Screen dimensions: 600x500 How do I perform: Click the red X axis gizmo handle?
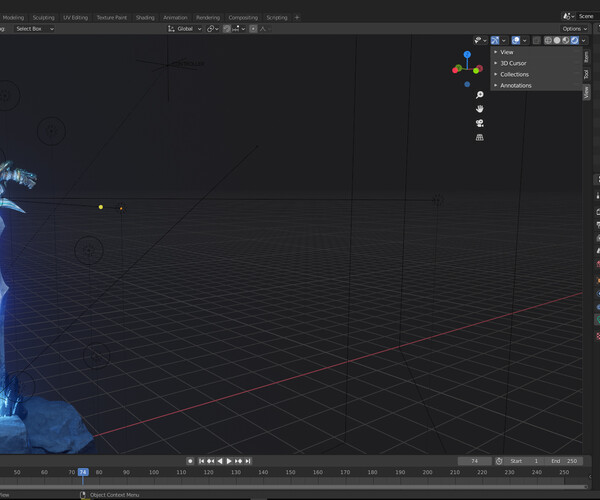(x=455, y=70)
